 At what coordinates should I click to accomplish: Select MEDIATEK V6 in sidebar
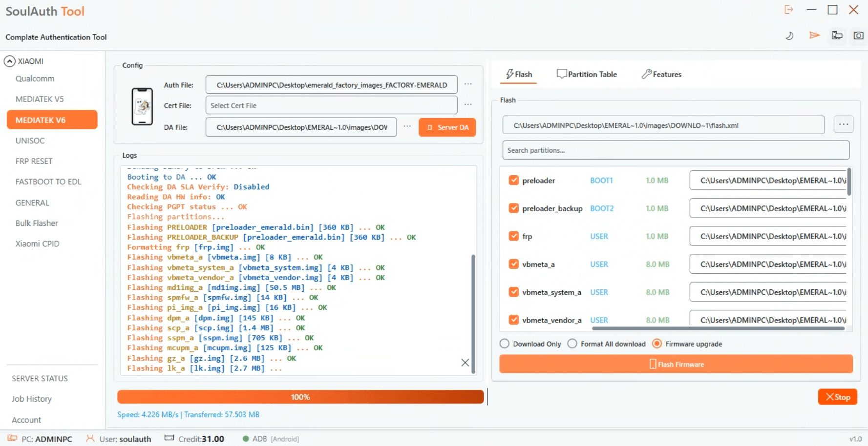click(52, 120)
